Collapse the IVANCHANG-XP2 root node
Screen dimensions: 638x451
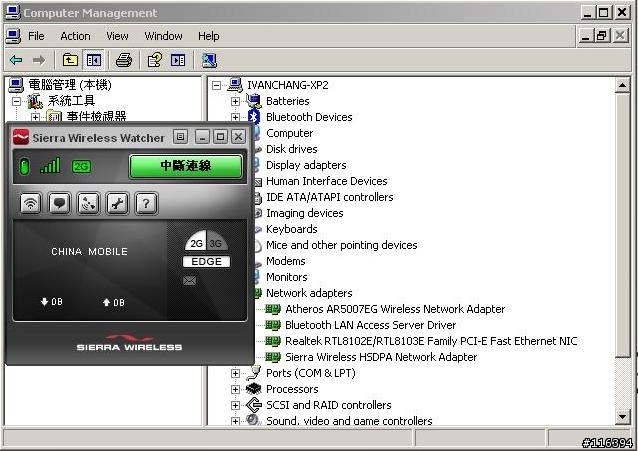point(217,85)
